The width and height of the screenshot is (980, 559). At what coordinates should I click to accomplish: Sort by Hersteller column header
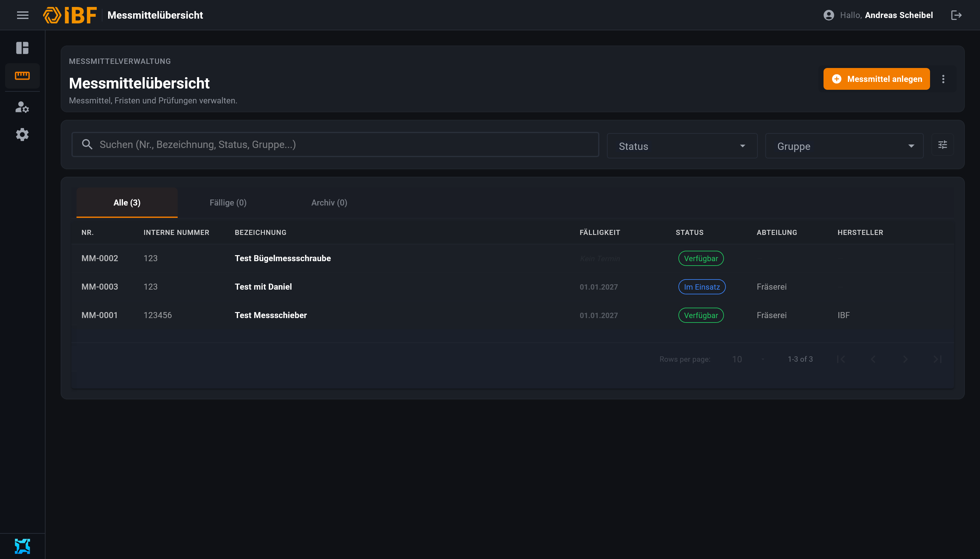click(860, 232)
